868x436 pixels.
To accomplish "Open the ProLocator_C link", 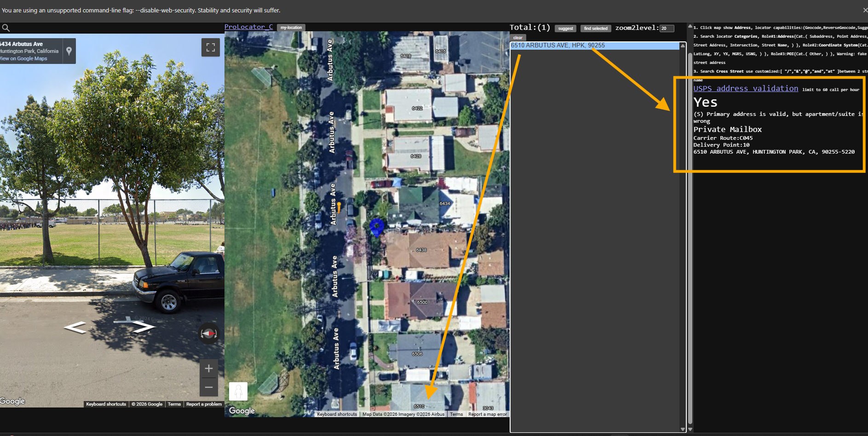I will point(248,27).
